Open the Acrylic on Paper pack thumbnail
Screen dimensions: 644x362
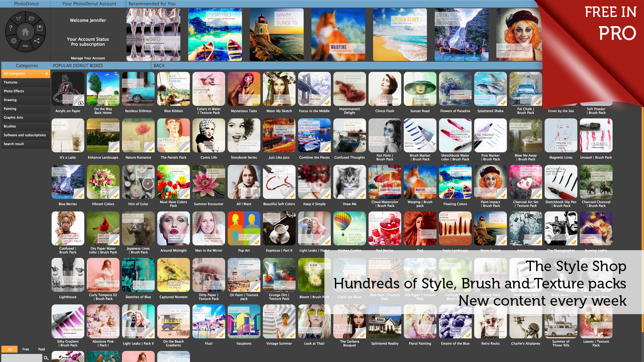[68, 89]
